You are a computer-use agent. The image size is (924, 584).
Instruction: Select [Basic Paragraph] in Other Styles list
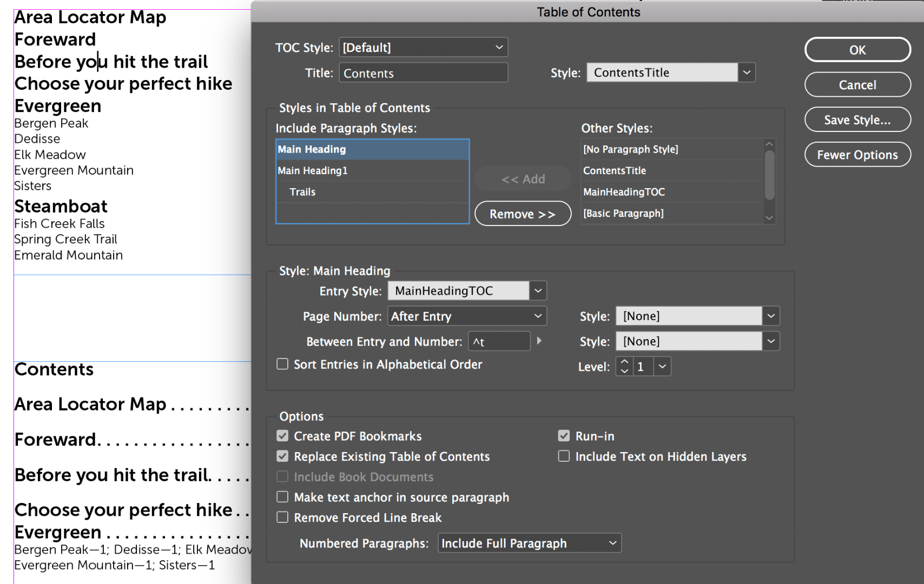(672, 213)
